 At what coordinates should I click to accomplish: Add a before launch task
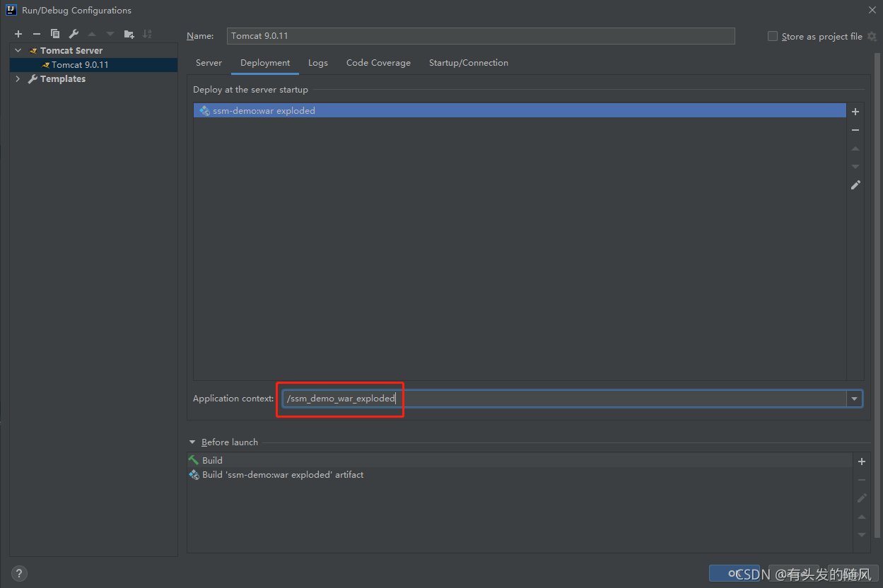click(862, 461)
